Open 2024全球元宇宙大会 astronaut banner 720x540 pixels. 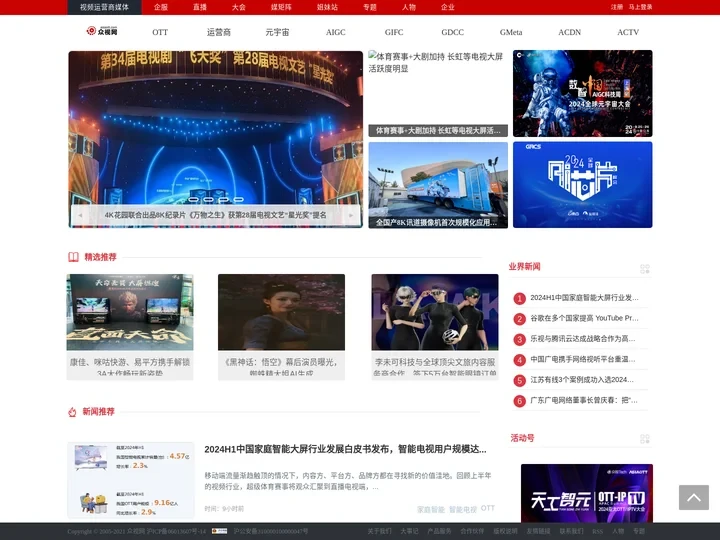point(583,94)
